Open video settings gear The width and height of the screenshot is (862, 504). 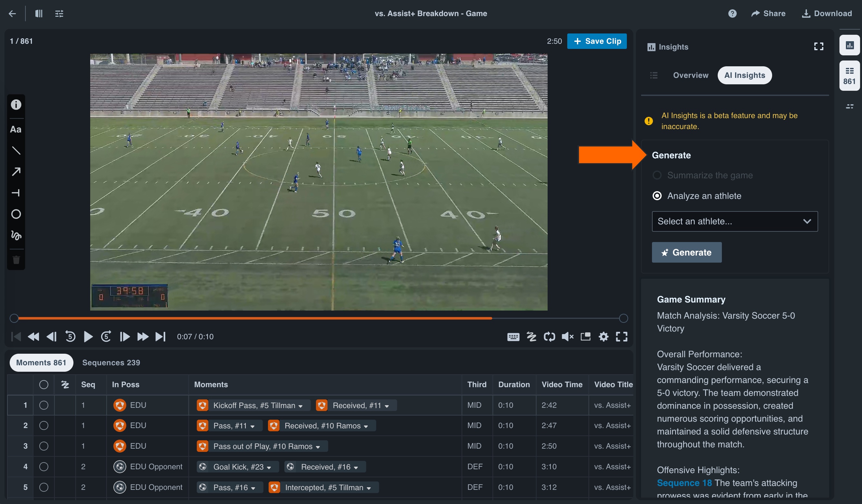(x=603, y=337)
